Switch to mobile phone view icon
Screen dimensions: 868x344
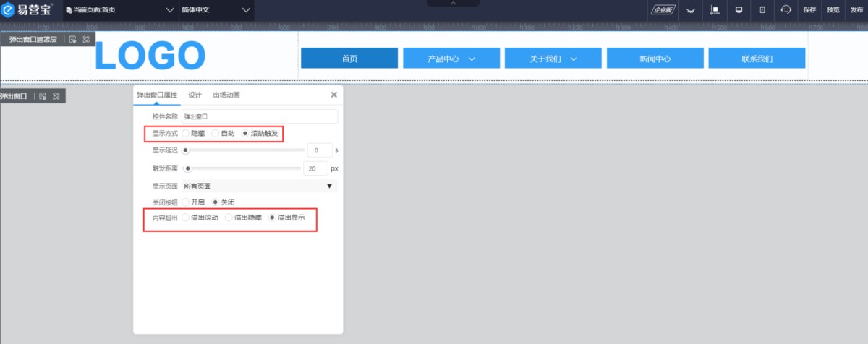(x=762, y=10)
